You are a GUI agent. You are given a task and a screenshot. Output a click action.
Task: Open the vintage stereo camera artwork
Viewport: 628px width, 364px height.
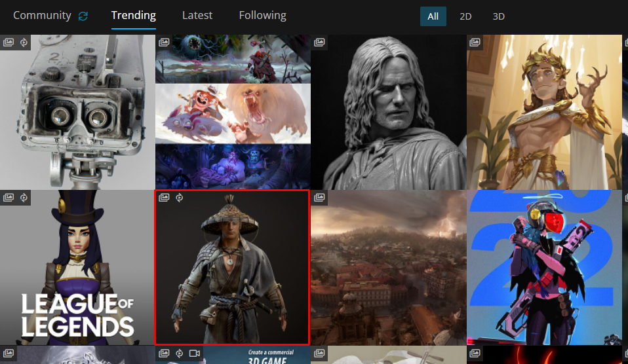pos(77,112)
